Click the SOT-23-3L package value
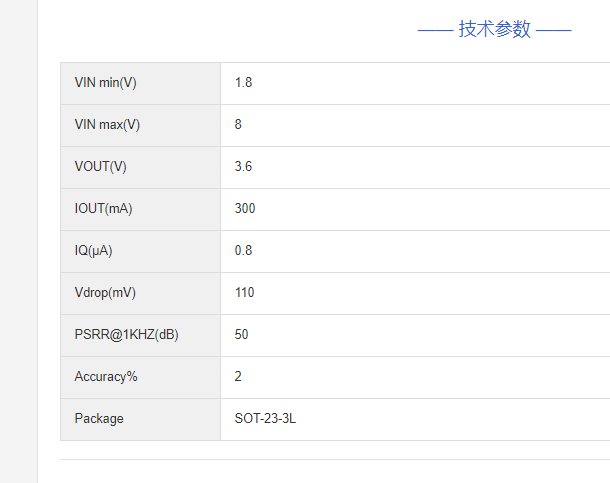The width and height of the screenshot is (610, 483). (x=265, y=419)
